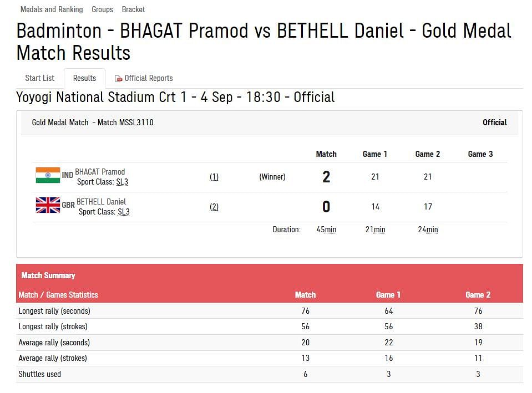Screen dimensions: 532x393
Task: Click the 24min Game 2 duration
Action: [428, 229]
